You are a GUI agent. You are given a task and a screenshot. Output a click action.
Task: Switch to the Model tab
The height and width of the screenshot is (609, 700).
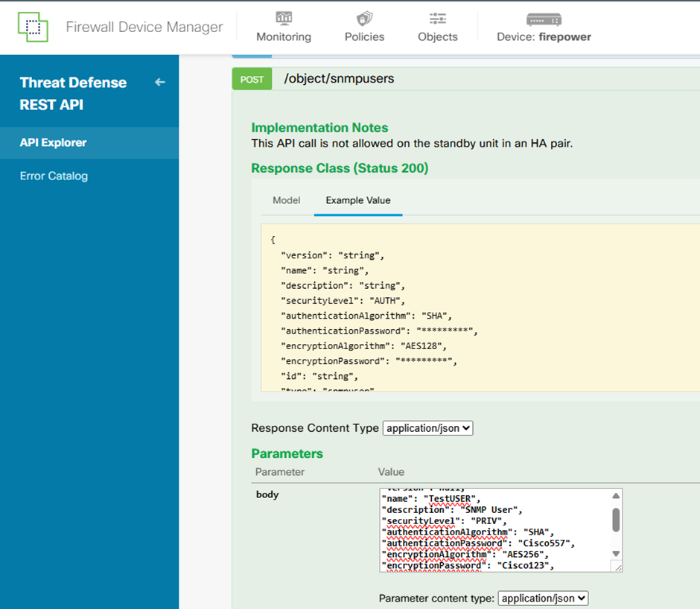tap(286, 200)
